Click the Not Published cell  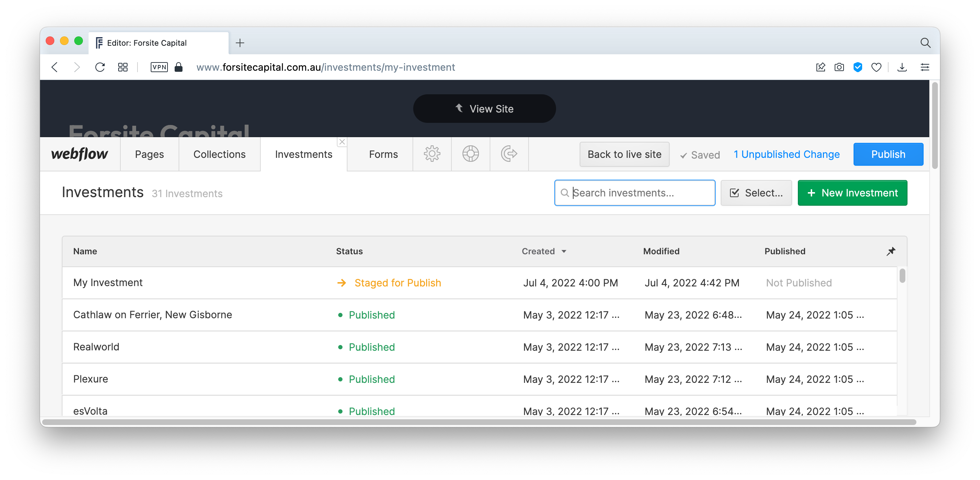799,282
